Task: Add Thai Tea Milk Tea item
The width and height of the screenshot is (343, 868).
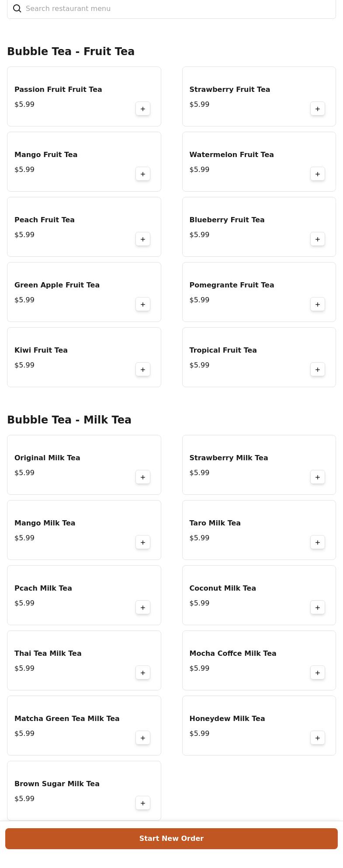Action: click(143, 673)
